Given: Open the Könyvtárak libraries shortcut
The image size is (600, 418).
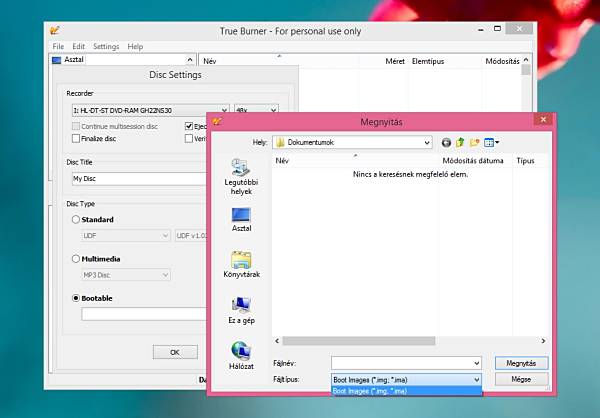Looking at the screenshot, I should coord(241,264).
